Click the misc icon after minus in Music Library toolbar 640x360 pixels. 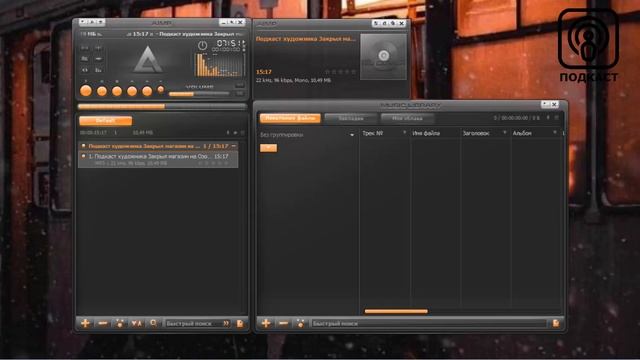[x=300, y=323]
